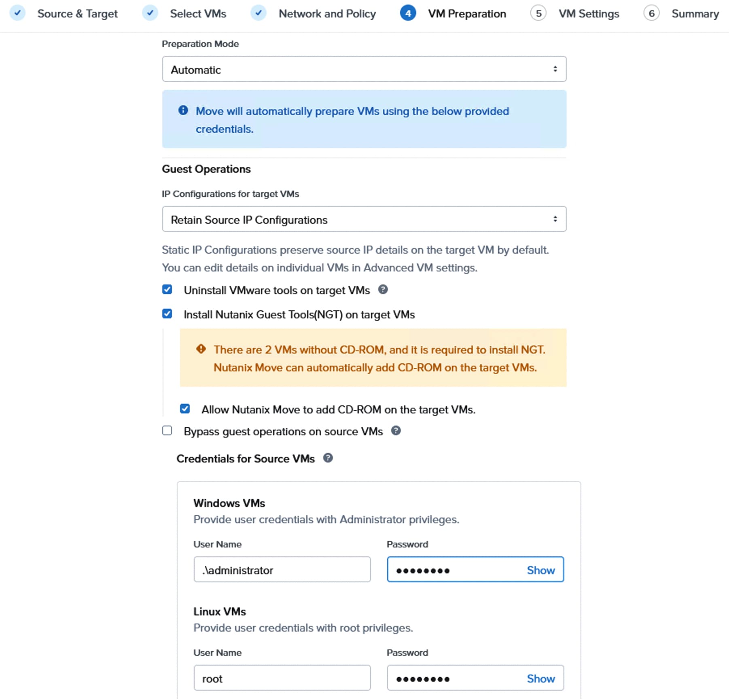Uncheck Allow Nutanix Move to add CD-ROM

(185, 409)
